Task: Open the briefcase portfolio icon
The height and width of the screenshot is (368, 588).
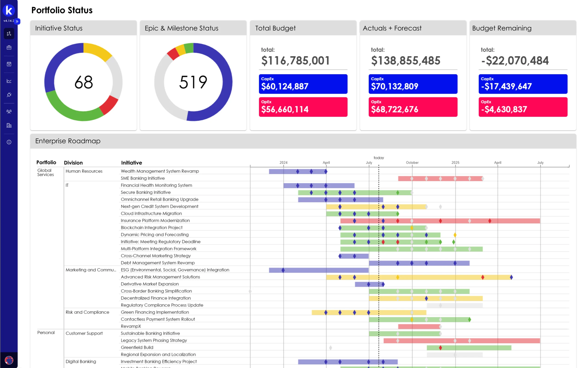Action: 9,48
